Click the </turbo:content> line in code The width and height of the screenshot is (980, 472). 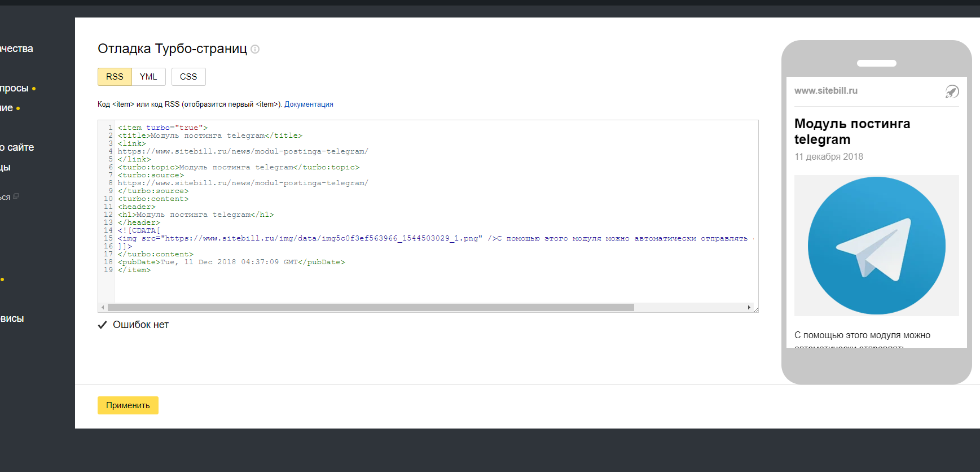[155, 254]
